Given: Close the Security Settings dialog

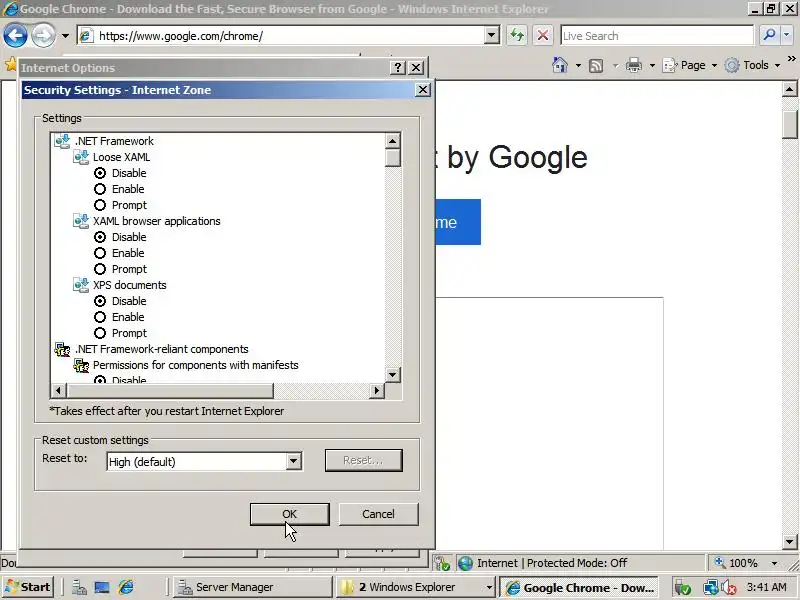Looking at the screenshot, I should tap(422, 90).
